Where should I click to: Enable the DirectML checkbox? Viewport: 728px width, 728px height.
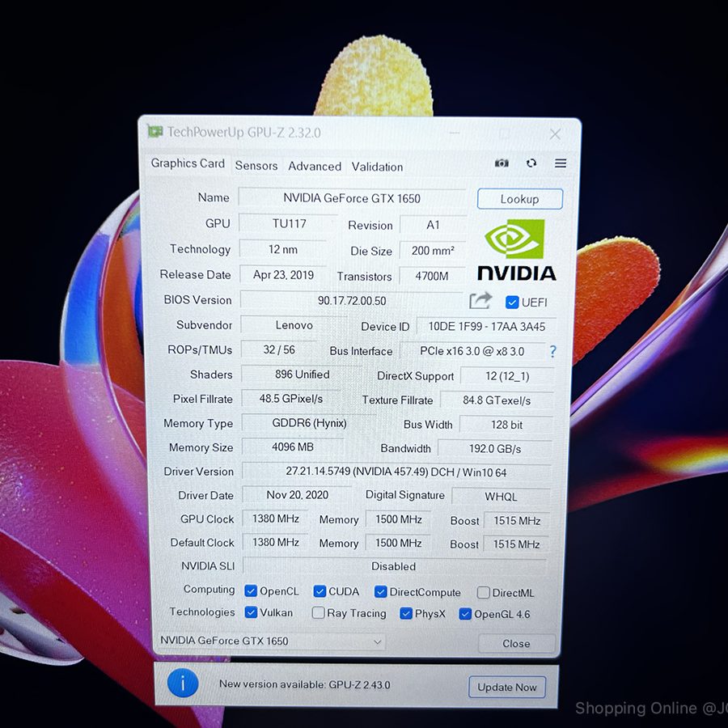click(x=484, y=592)
